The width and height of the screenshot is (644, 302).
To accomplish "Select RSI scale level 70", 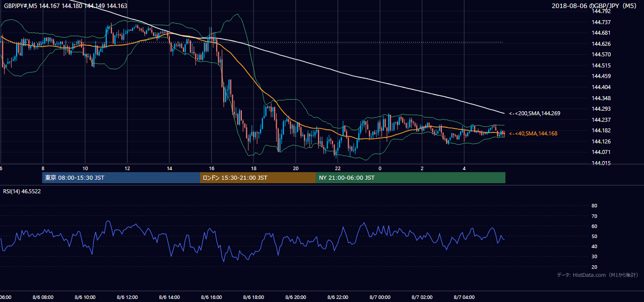I will coord(594,216).
